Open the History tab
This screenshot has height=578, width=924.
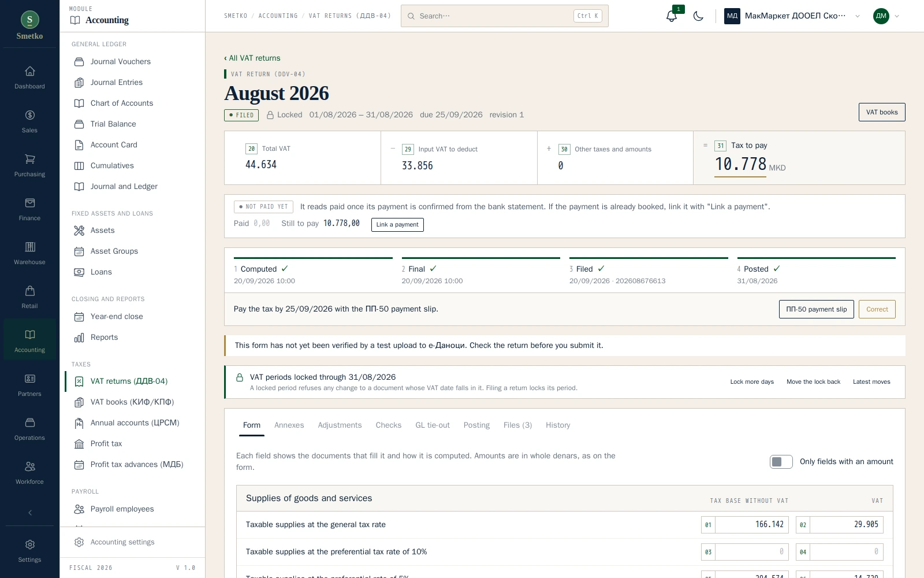click(x=558, y=425)
